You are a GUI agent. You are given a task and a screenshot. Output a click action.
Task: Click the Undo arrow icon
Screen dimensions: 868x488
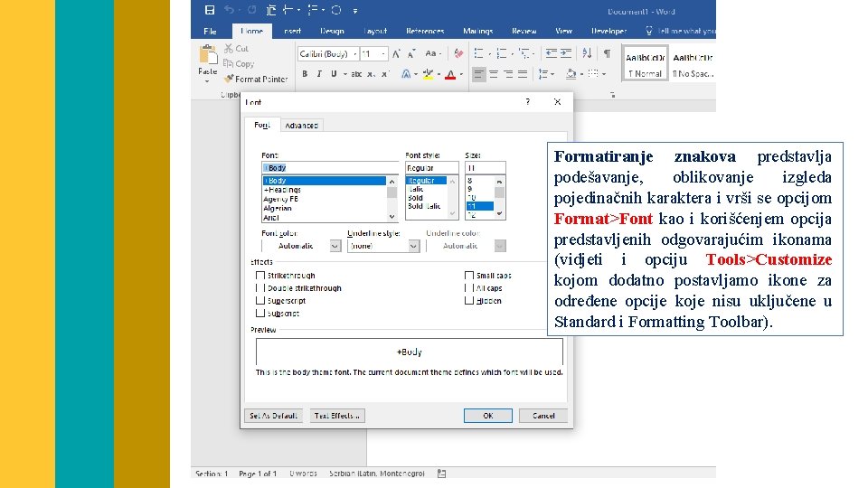[229, 10]
